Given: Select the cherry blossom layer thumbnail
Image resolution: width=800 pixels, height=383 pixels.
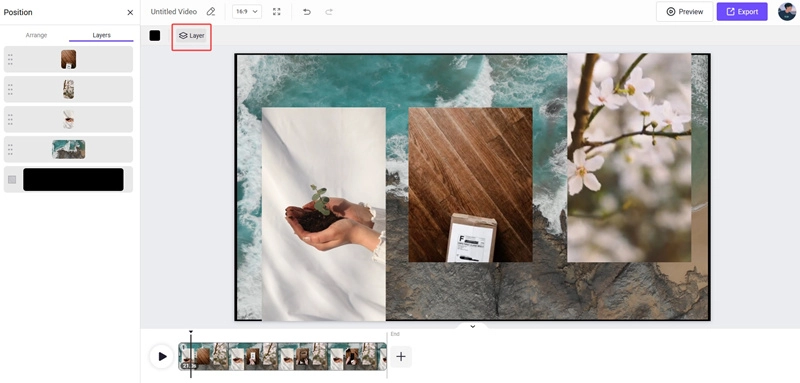Looking at the screenshot, I should pos(68,89).
